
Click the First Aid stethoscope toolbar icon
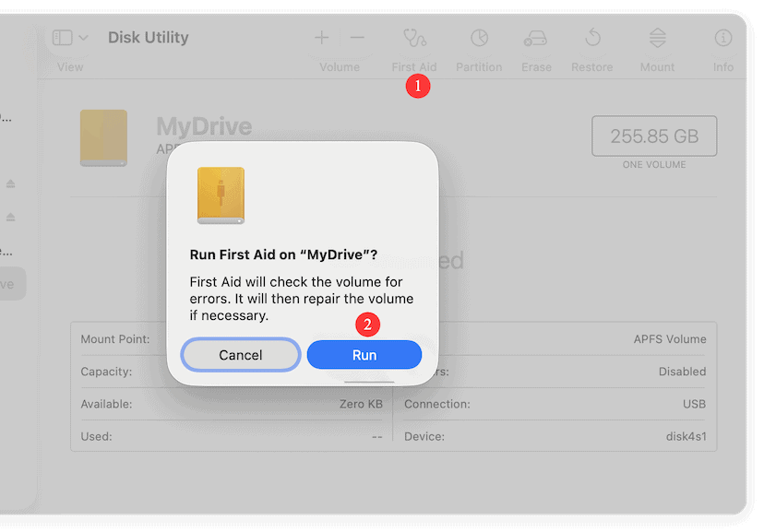coord(414,38)
